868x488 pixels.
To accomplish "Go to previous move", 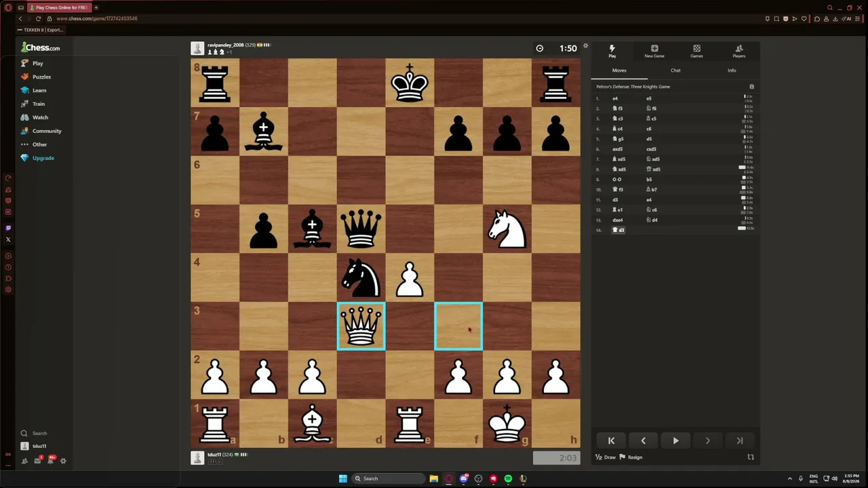I will pyautogui.click(x=644, y=441).
